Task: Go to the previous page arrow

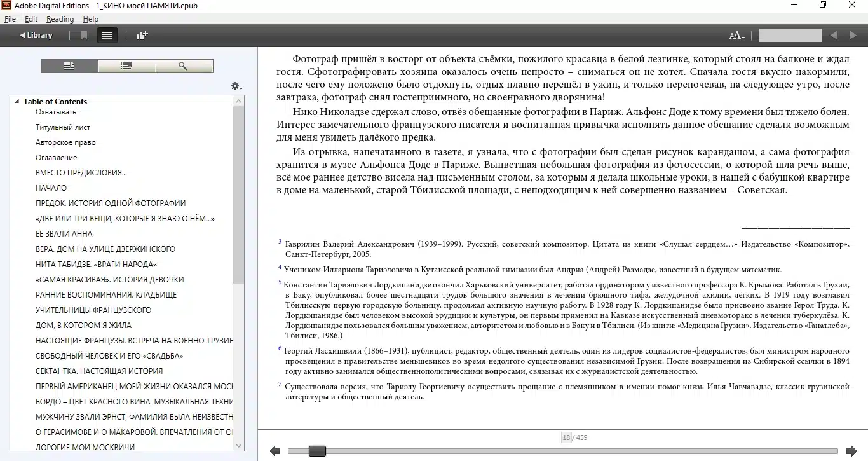Action: coord(275,451)
